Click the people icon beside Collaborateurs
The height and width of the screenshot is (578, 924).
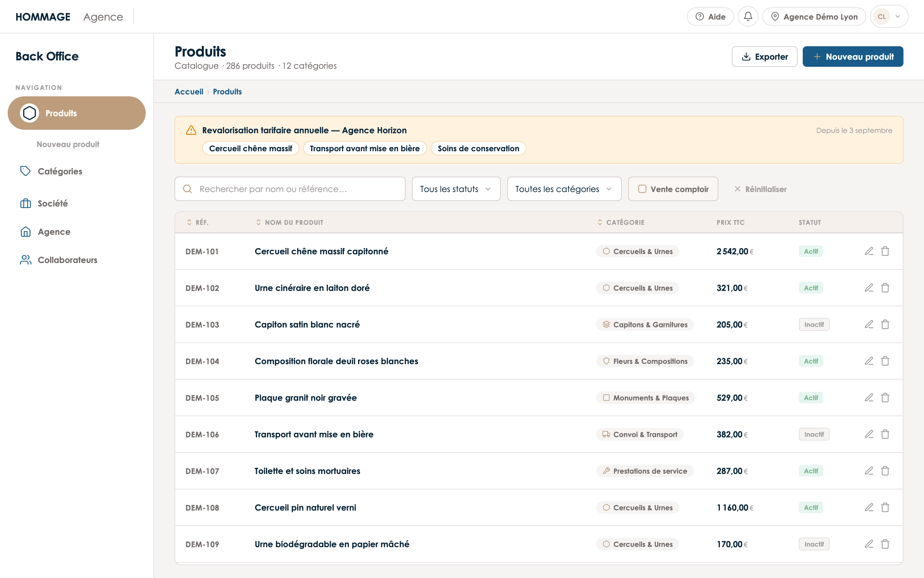[x=26, y=260]
